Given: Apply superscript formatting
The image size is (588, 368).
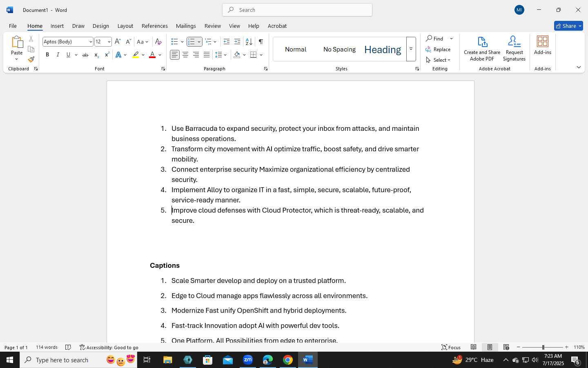Looking at the screenshot, I should (107, 55).
